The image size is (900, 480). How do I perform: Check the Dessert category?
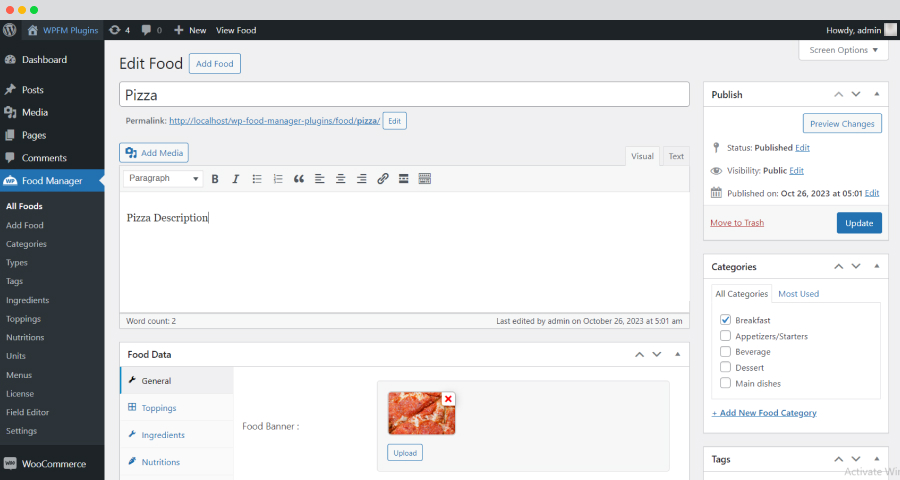point(726,367)
